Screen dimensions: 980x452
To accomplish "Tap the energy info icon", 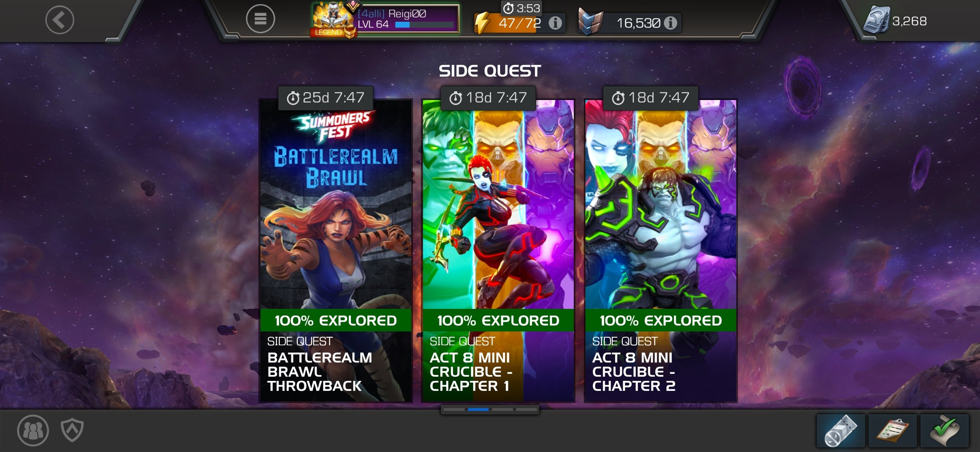I will point(555,23).
